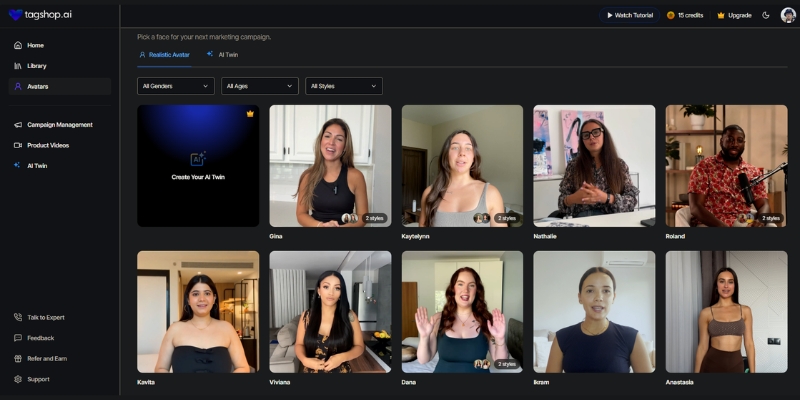The image size is (800, 400).
Task: Open the Support link
Action: pos(38,379)
